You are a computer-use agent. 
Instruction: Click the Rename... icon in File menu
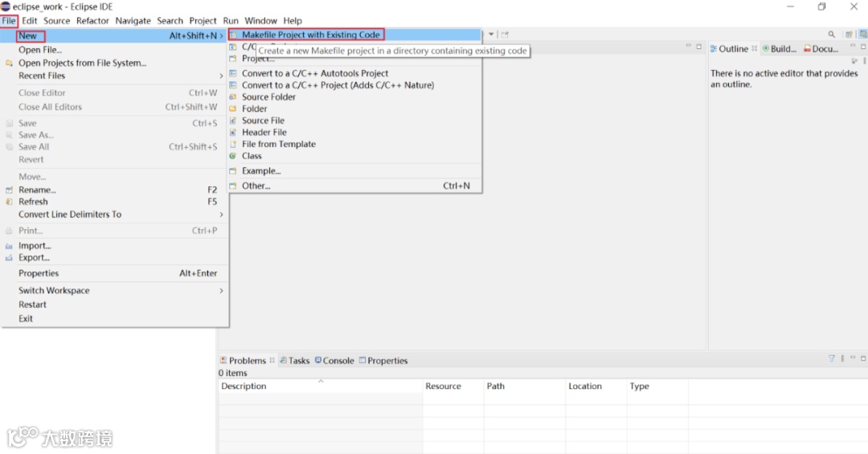coord(9,190)
